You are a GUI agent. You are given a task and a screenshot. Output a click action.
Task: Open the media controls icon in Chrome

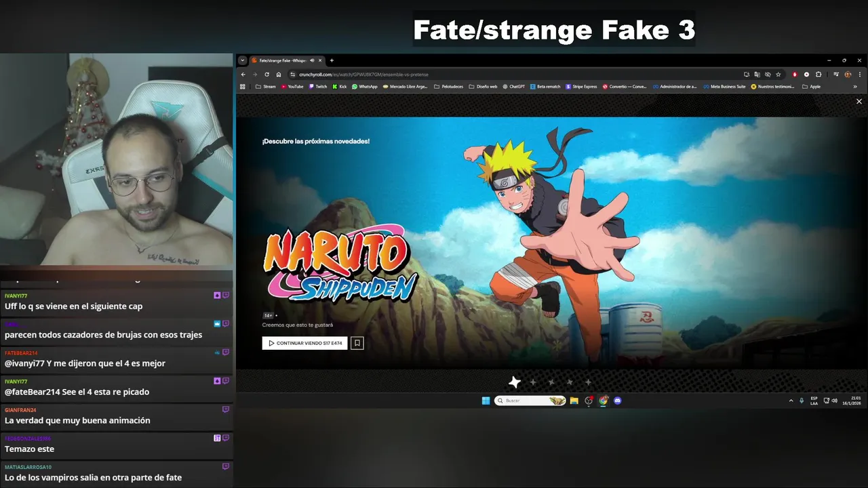pyautogui.click(x=837, y=75)
